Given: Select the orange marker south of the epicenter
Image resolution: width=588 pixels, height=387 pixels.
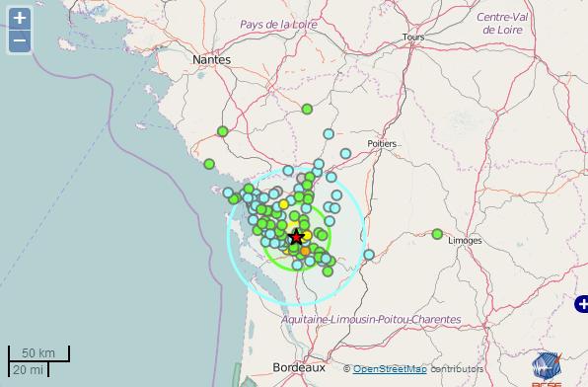Looking at the screenshot, I should [x=305, y=251].
